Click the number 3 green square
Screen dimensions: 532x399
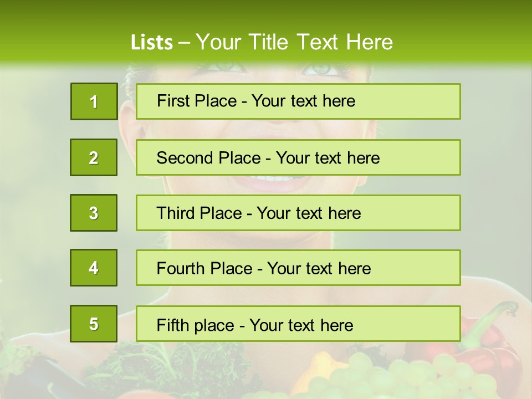(x=94, y=213)
